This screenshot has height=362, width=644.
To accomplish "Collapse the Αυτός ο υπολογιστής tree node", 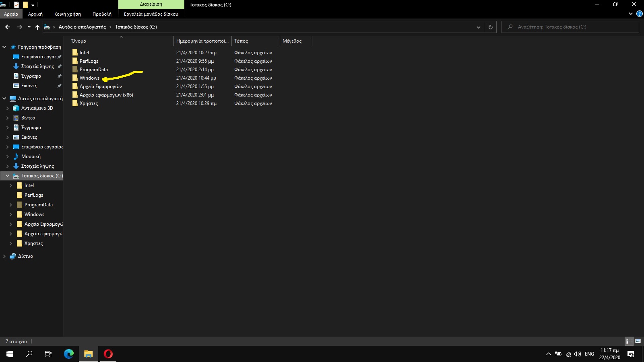I will pyautogui.click(x=4, y=99).
